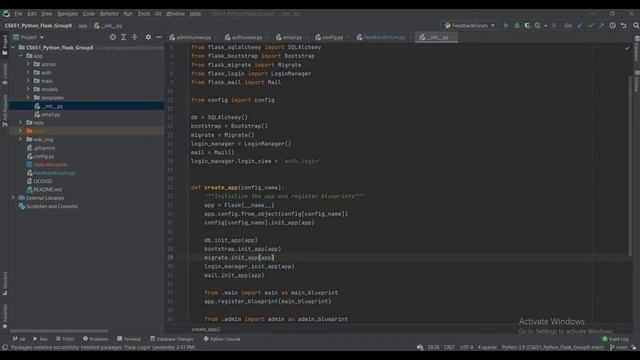
Task: Expand the admin folder
Action: point(28,64)
